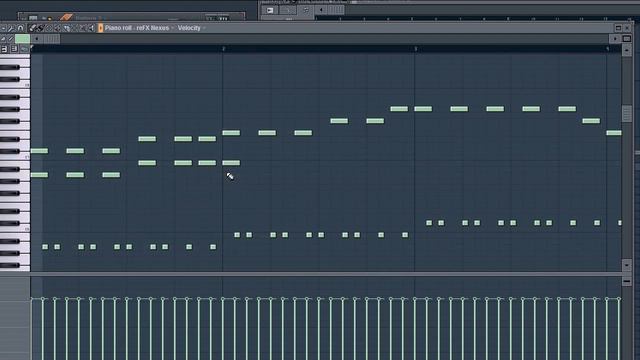Open the snap magnet menu
This screenshot has height=360, width=640.
[x=20, y=28]
